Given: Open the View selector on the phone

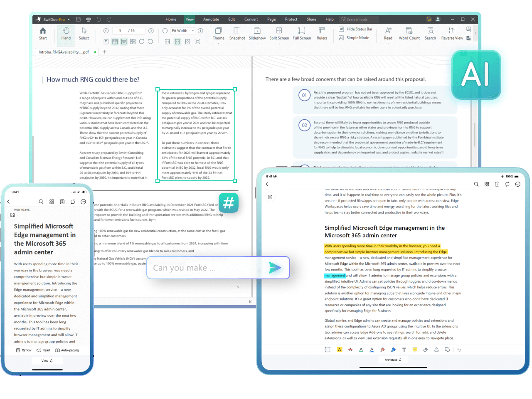Looking at the screenshot, I should pyautogui.click(x=47, y=361).
